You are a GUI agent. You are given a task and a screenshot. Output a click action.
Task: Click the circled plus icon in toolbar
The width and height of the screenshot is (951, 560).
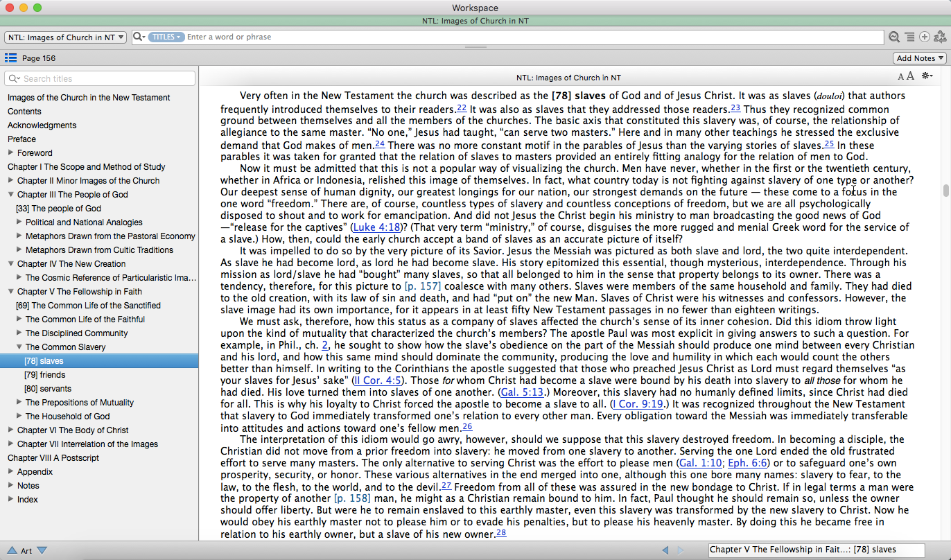[x=925, y=37]
